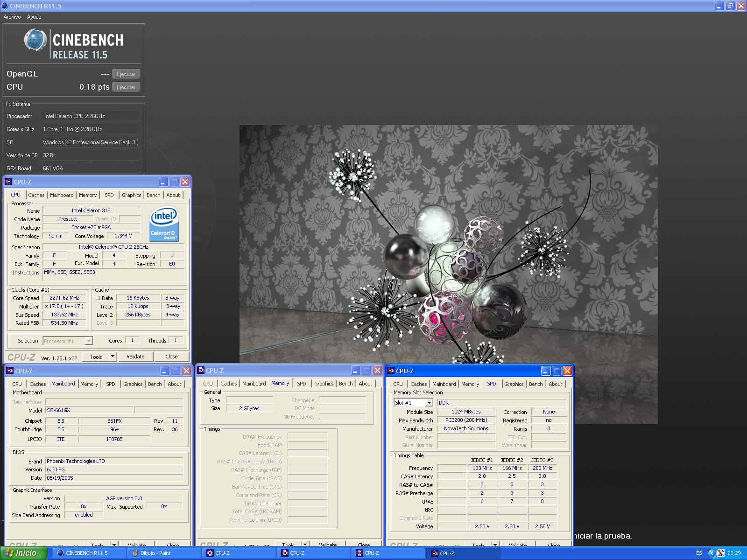Click Level 2 cache value 256 KBytes

(x=138, y=315)
